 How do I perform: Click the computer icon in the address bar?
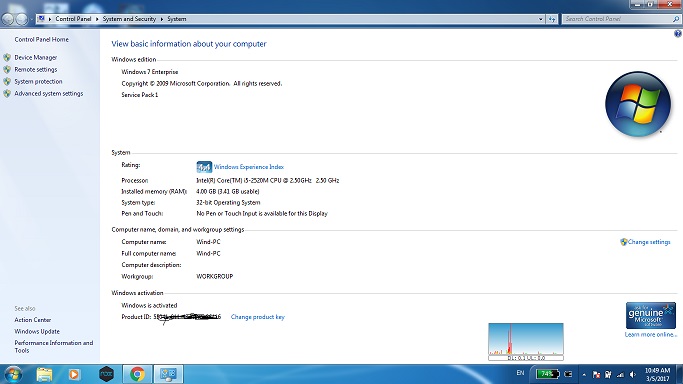coord(41,19)
